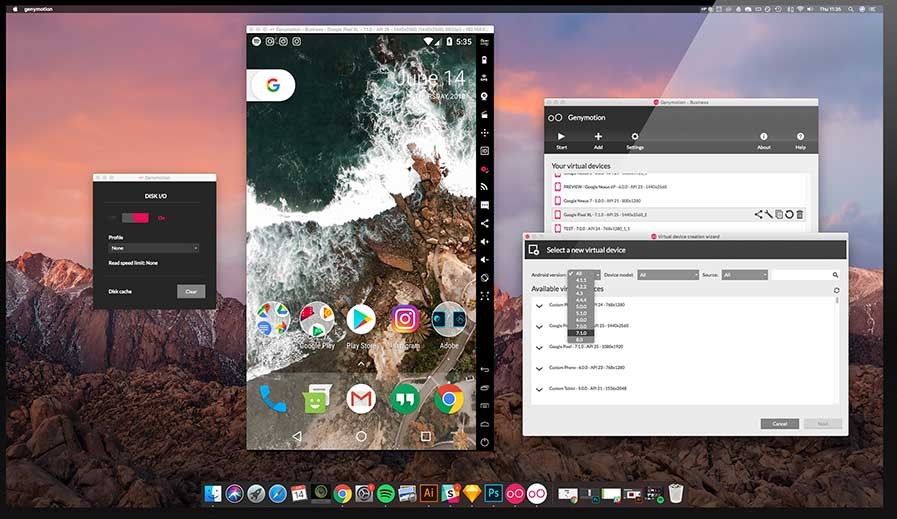Open Gmail in the emulator dock
897x519 pixels.
[361, 398]
